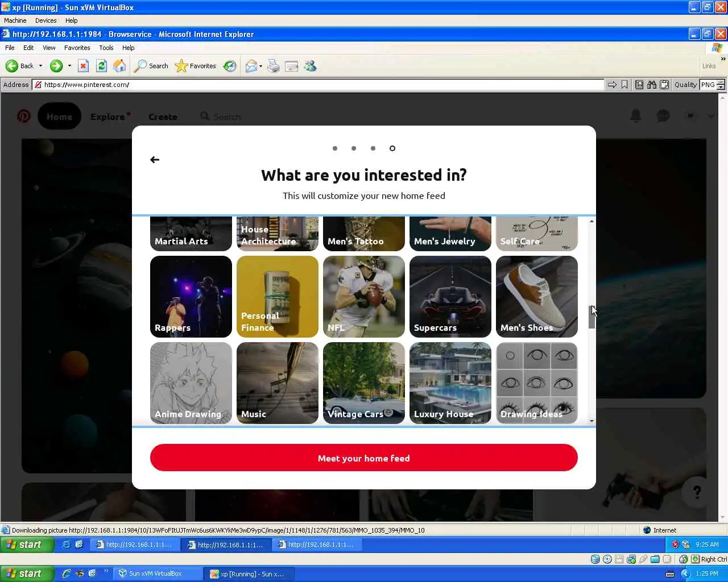
Task: Open the File menu
Action: click(10, 48)
